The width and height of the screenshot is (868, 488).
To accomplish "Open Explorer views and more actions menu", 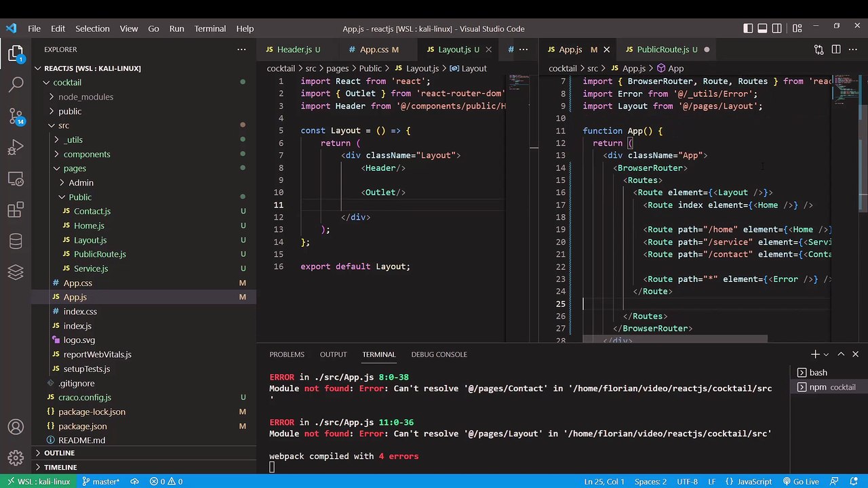I will (x=241, y=49).
